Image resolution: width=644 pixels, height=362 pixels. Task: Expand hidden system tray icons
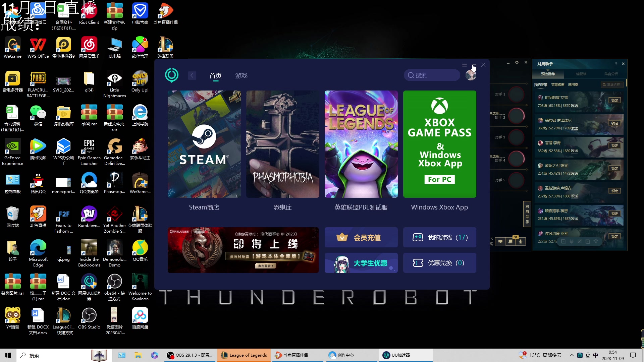point(572,355)
